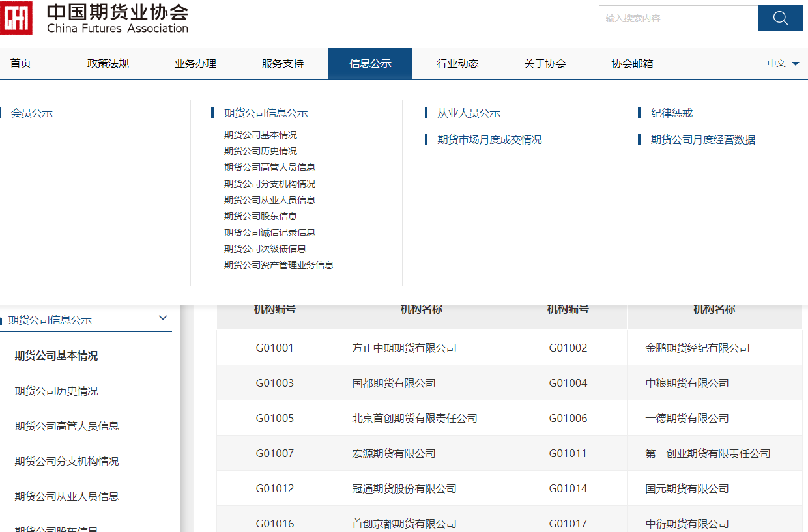Select 政策法规 in the navigation bar
Viewport: 808px width, 532px height.
[x=108, y=63]
